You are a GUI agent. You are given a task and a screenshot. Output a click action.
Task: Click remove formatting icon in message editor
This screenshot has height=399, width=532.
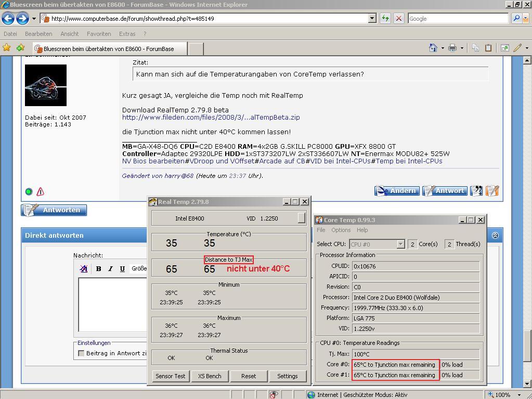tap(84, 269)
